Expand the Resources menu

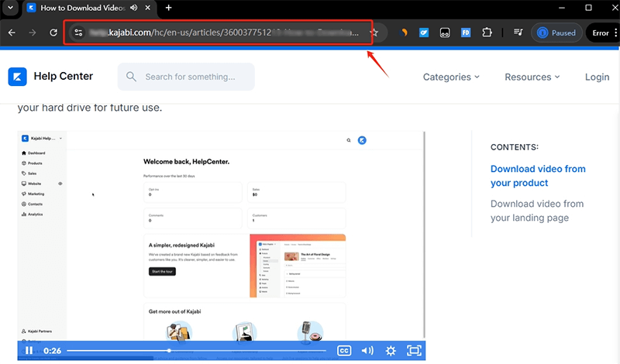[x=532, y=77]
